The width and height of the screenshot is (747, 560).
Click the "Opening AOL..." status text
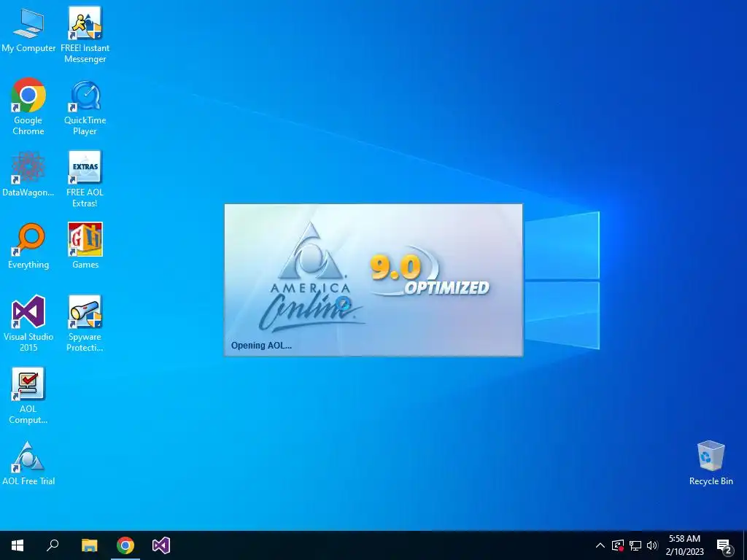pyautogui.click(x=261, y=346)
